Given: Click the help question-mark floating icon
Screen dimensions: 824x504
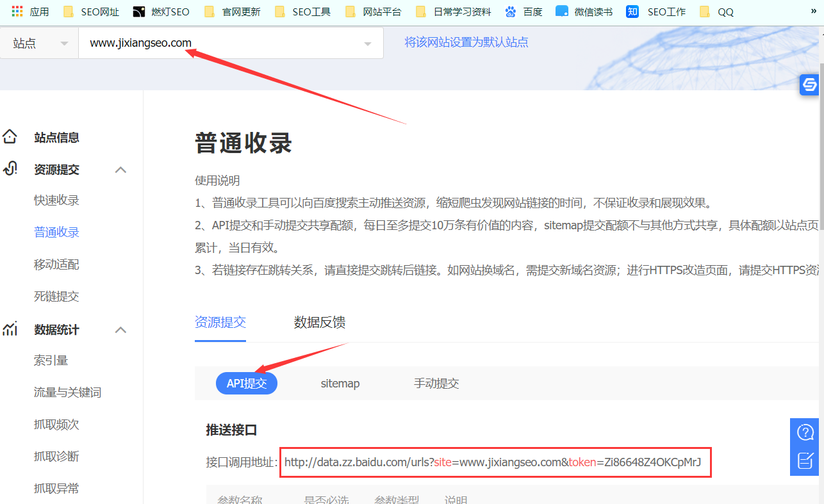Looking at the screenshot, I should 805,432.
